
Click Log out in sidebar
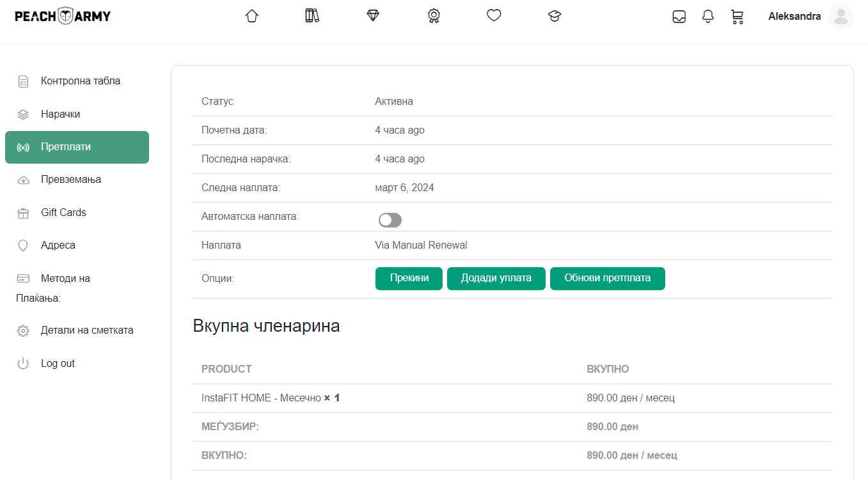pos(58,364)
